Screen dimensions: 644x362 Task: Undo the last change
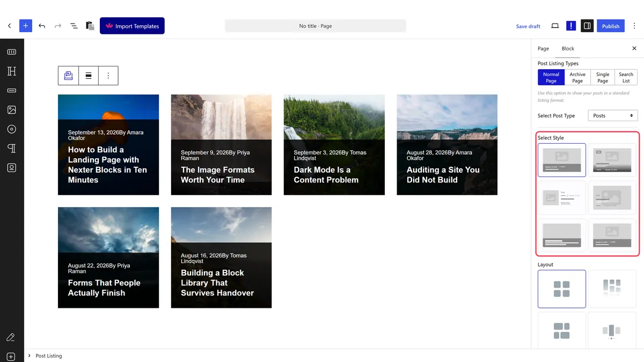click(42, 26)
